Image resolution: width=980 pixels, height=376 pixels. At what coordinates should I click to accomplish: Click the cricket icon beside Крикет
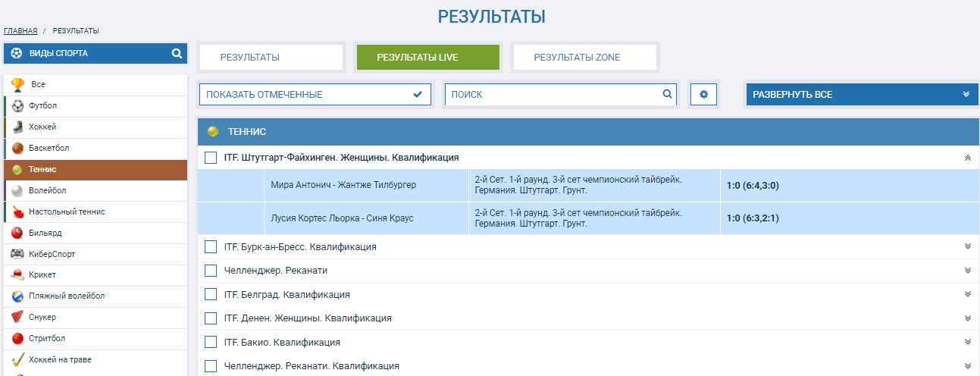[17, 275]
